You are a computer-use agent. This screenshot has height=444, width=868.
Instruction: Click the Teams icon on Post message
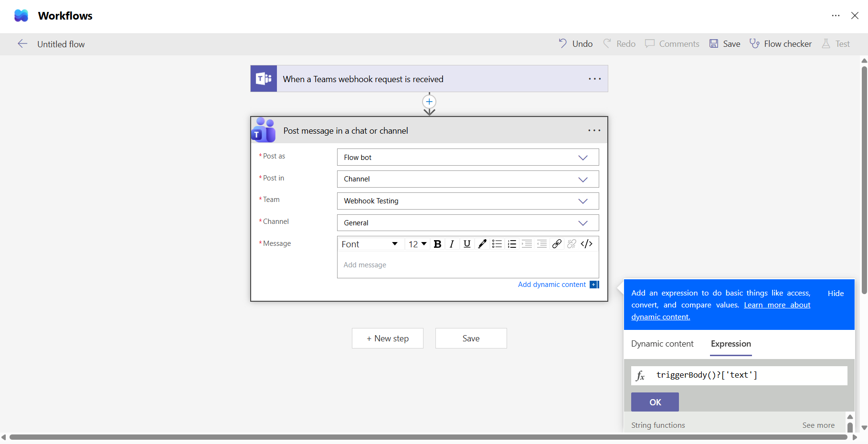(x=264, y=130)
